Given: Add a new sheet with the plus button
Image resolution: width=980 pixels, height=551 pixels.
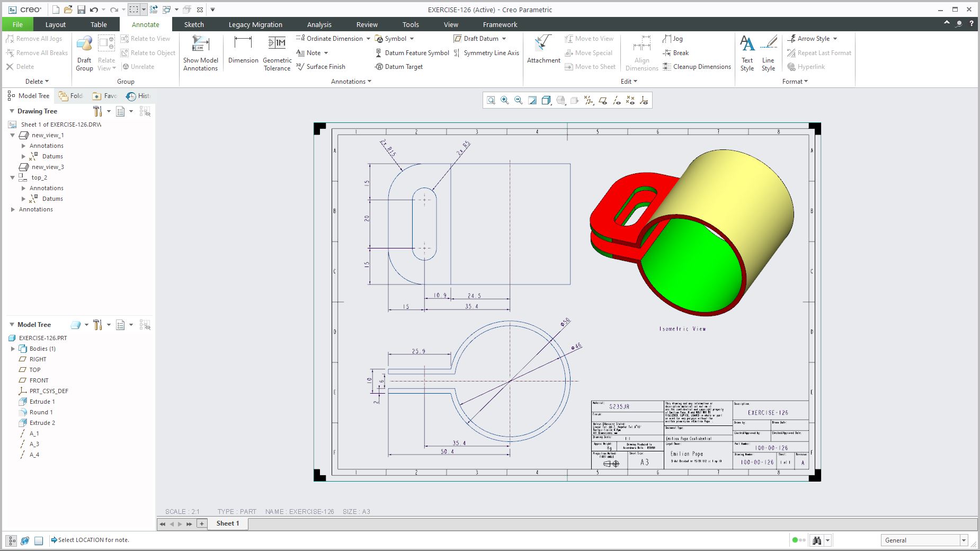Looking at the screenshot, I should click(x=201, y=523).
